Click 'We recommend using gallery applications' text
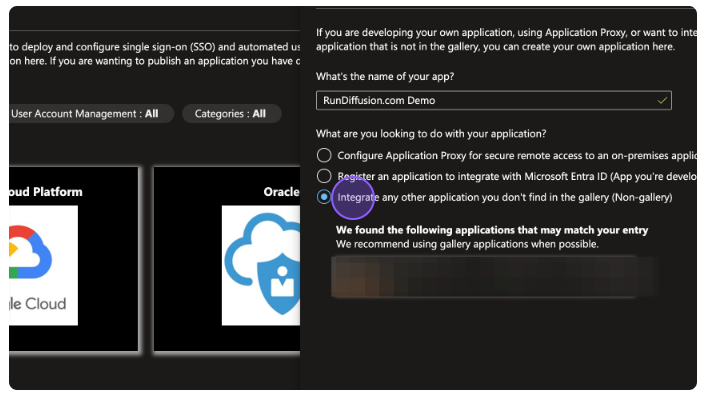 click(467, 244)
